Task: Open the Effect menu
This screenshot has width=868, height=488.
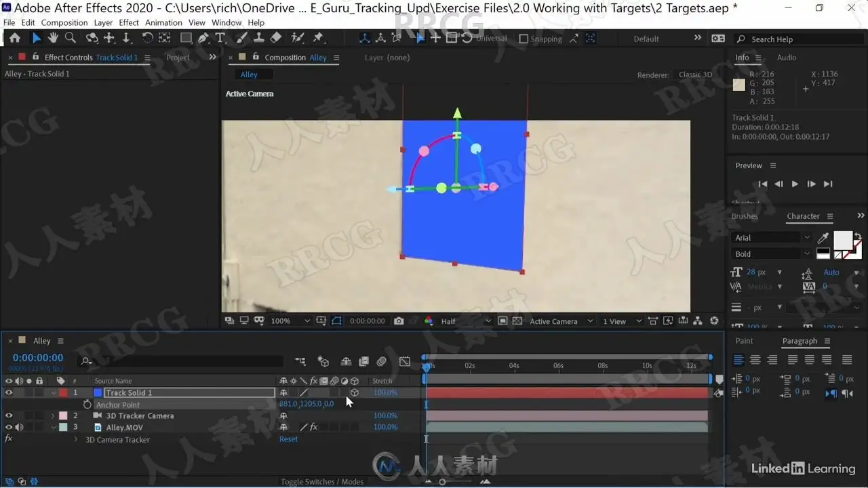Action: pyautogui.click(x=129, y=22)
